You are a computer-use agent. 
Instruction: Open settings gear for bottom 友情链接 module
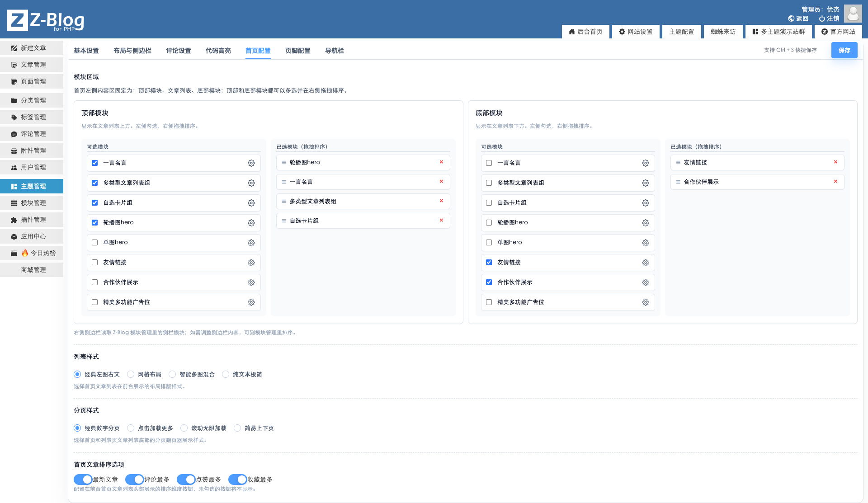point(646,263)
